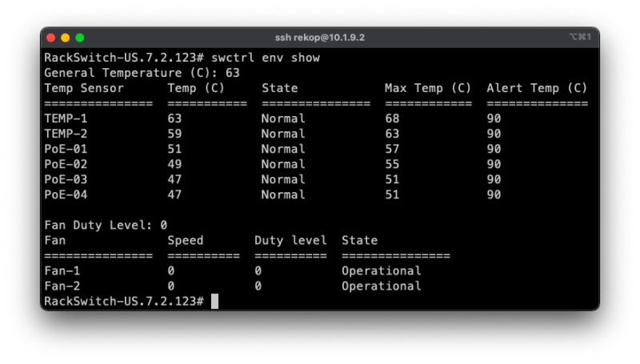640x364 pixels.
Task: Close the ssh terminal window
Action: (51, 38)
